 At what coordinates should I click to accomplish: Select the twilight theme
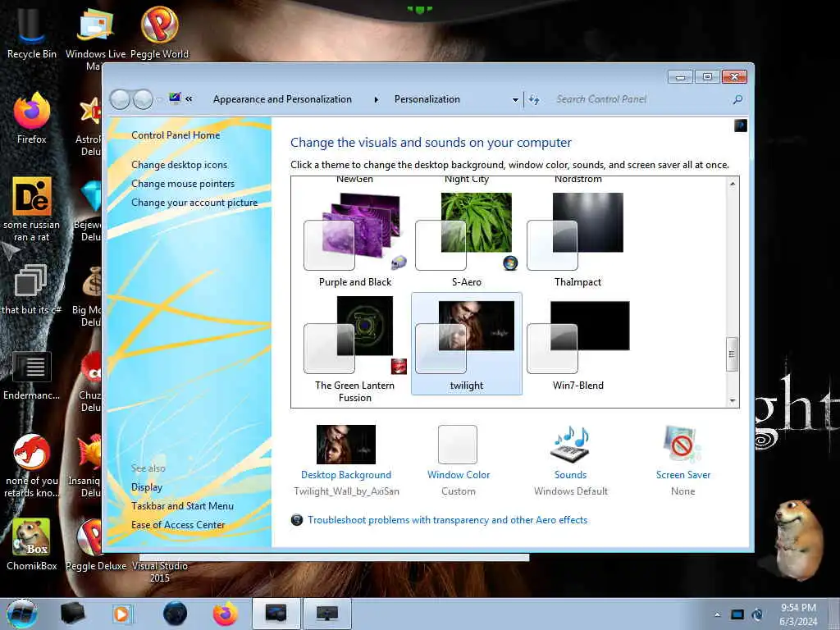coord(466,344)
